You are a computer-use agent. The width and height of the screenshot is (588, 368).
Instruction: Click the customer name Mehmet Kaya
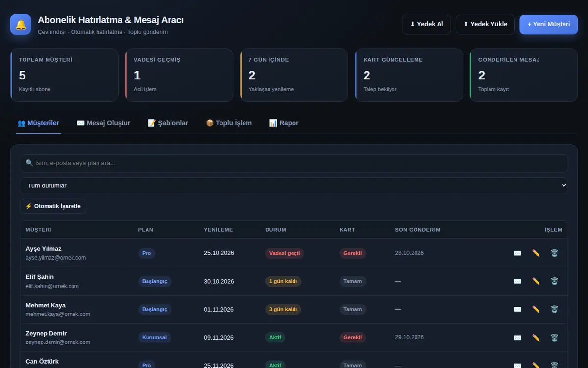tap(46, 305)
